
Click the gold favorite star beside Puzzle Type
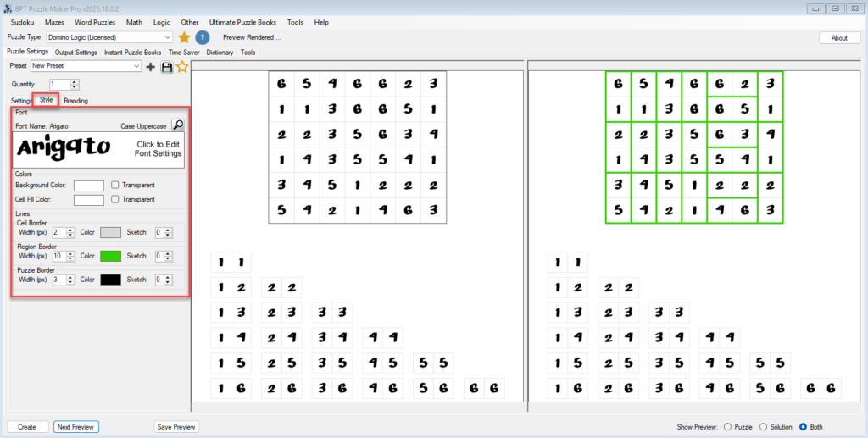coord(184,37)
